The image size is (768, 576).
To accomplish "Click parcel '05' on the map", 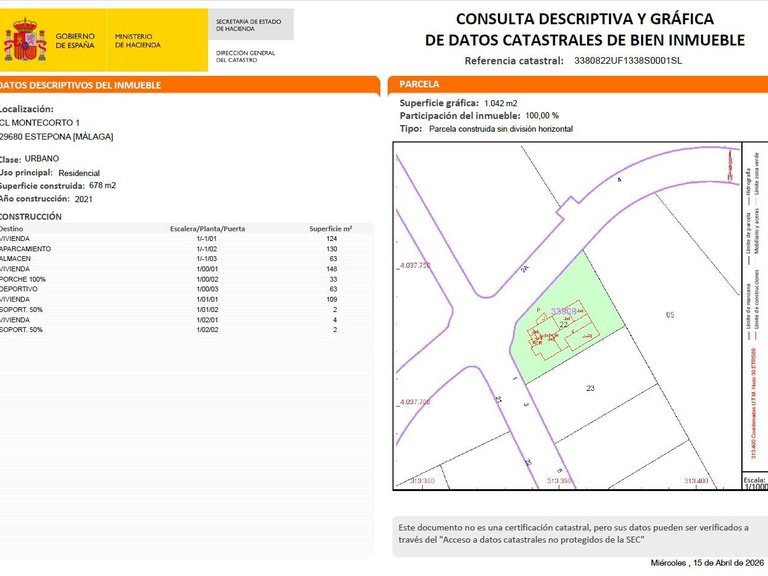I will pyautogui.click(x=670, y=315).
